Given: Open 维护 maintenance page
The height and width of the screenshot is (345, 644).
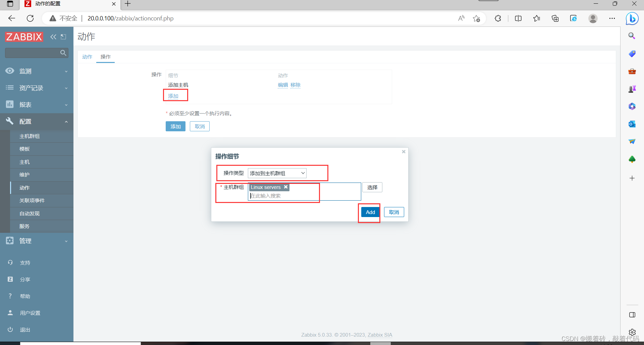Looking at the screenshot, I should click(24, 175).
